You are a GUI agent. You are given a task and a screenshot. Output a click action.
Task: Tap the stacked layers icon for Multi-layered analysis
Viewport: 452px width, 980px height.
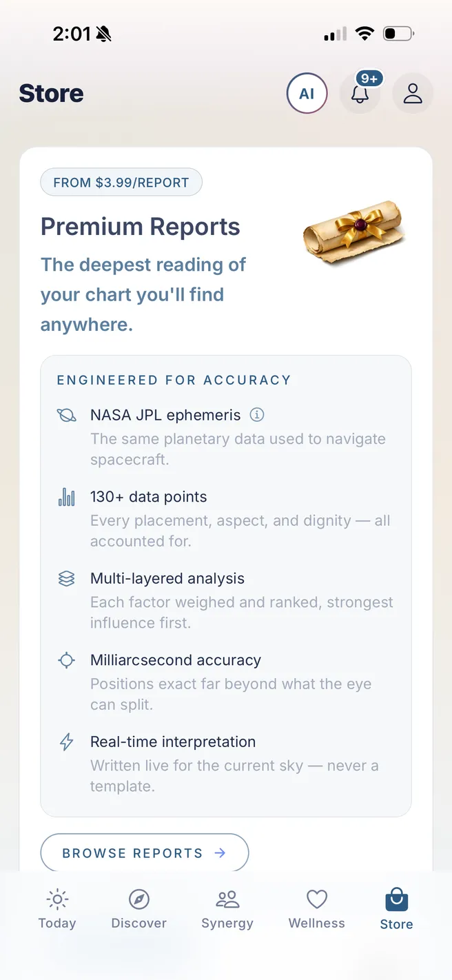[66, 579]
